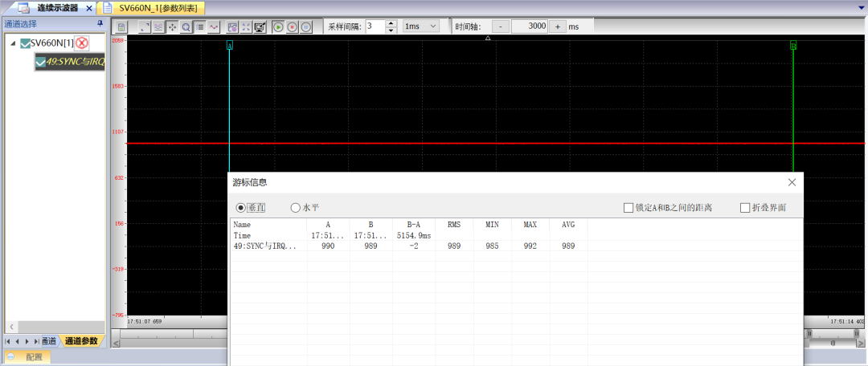Uncheck the SV660N[1] device checkbox
This screenshot has width=868, height=366.
(x=25, y=43)
